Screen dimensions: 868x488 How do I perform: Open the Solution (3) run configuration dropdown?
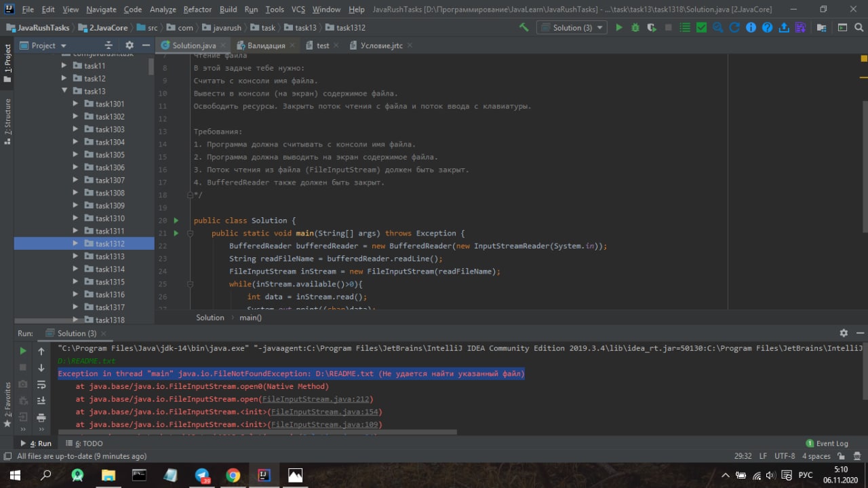click(572, 28)
